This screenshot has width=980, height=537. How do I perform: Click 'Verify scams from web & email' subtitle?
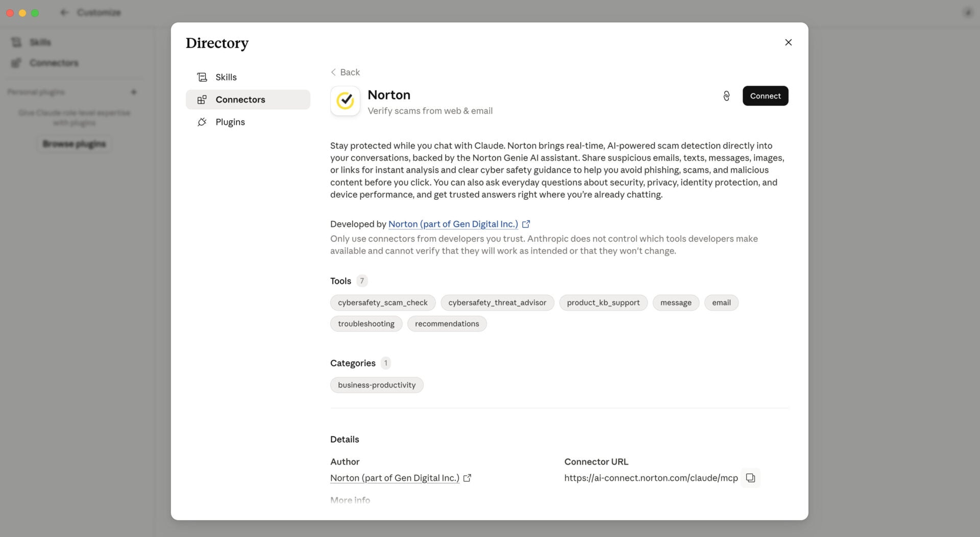[430, 111]
